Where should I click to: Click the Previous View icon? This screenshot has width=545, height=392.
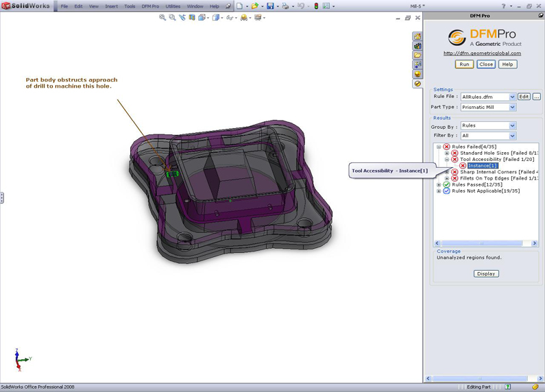point(182,17)
